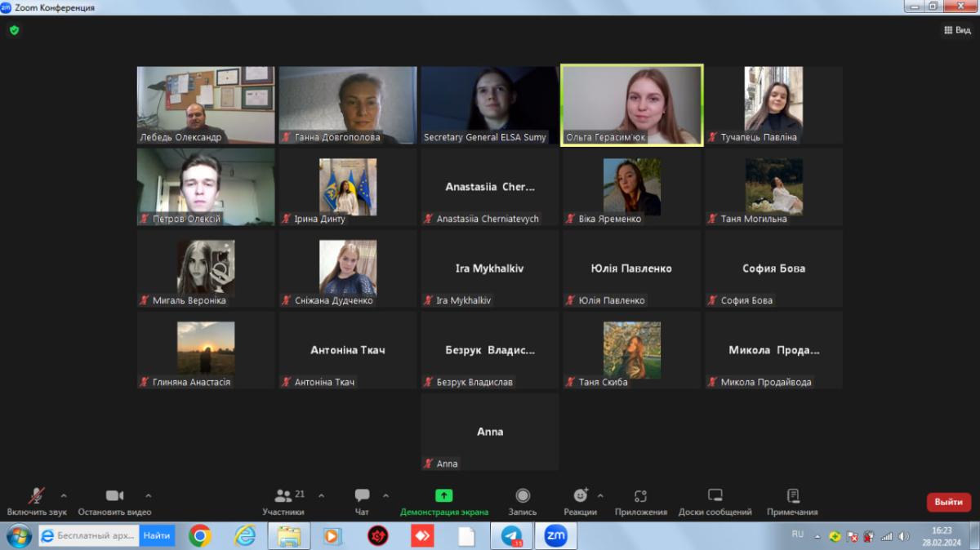
Task: Click the Anna name label
Action: click(447, 464)
